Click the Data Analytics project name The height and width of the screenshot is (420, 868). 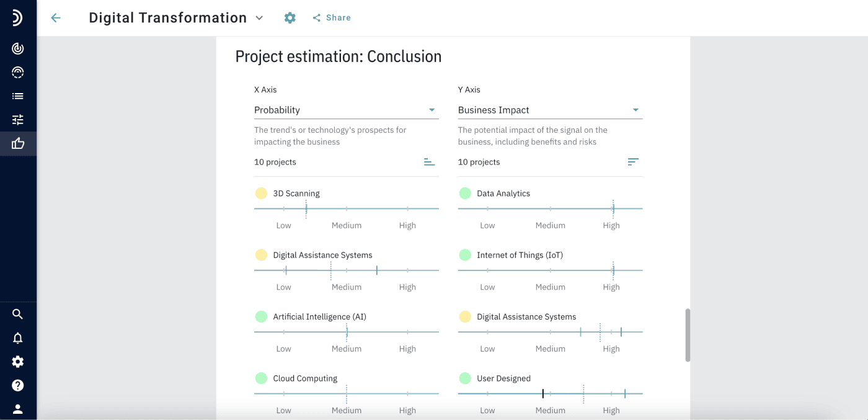pos(503,194)
